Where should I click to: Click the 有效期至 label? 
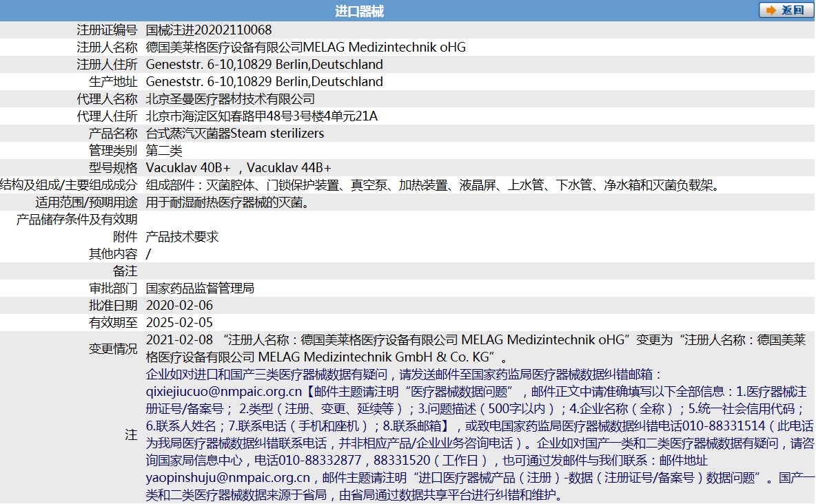[113, 322]
